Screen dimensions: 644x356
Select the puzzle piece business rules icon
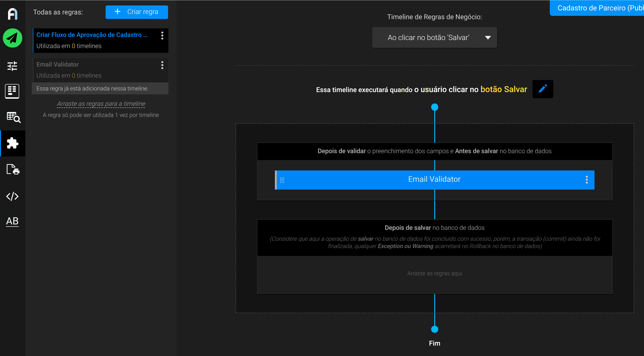(13, 143)
